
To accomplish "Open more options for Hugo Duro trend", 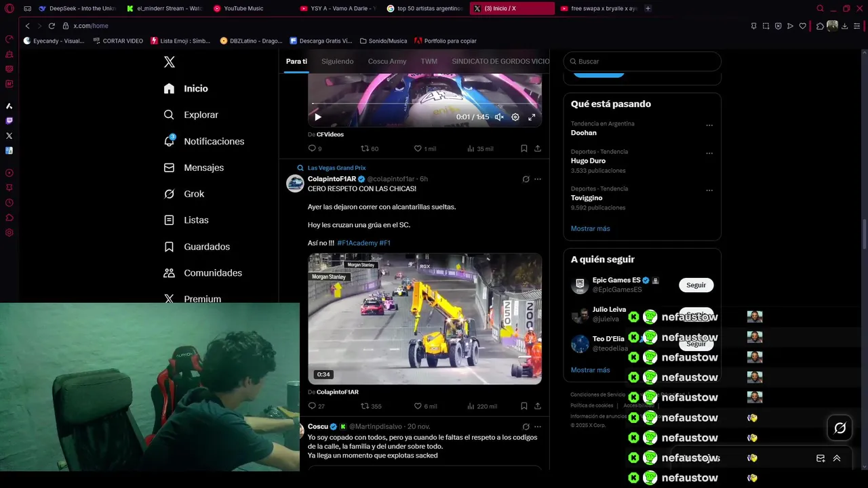I will point(709,153).
